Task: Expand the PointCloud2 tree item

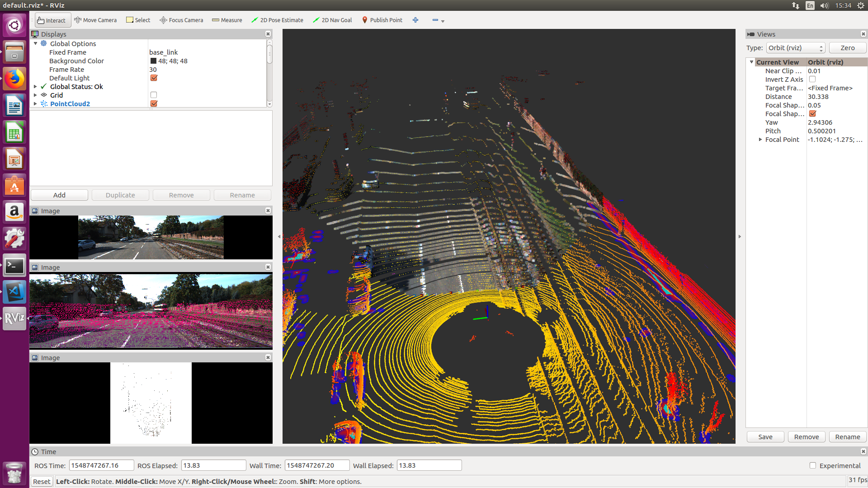Action: pyautogui.click(x=35, y=103)
